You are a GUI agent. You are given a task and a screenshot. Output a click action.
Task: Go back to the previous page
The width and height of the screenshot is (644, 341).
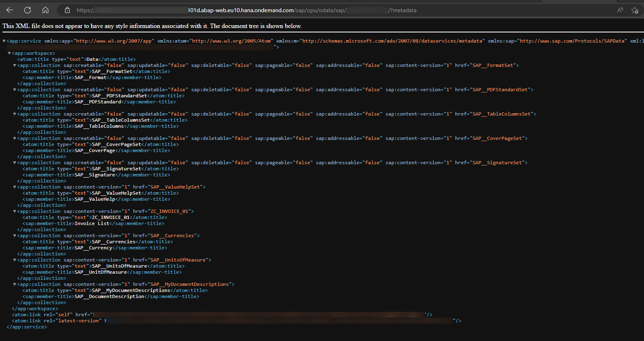click(x=10, y=10)
